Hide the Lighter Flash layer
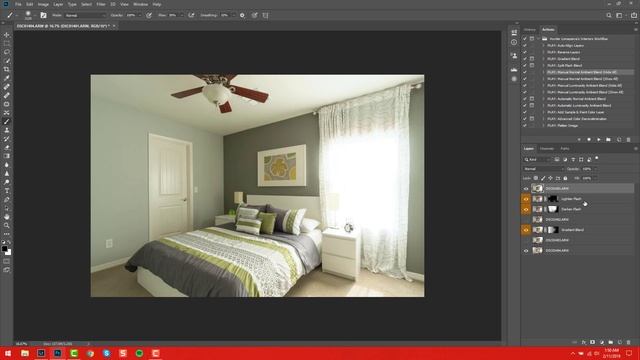Image resolution: width=640 pixels, height=360 pixels. (526, 199)
